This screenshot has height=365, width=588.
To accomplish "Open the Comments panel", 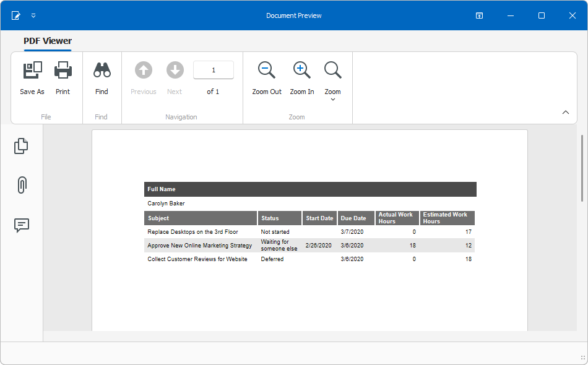I will tap(21, 225).
